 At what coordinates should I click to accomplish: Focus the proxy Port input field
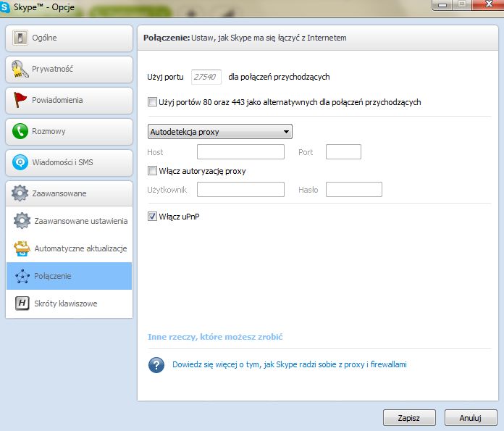coord(343,152)
